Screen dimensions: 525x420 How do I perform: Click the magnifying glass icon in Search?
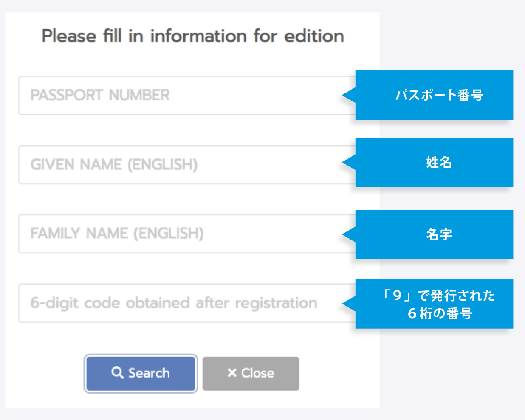(117, 373)
